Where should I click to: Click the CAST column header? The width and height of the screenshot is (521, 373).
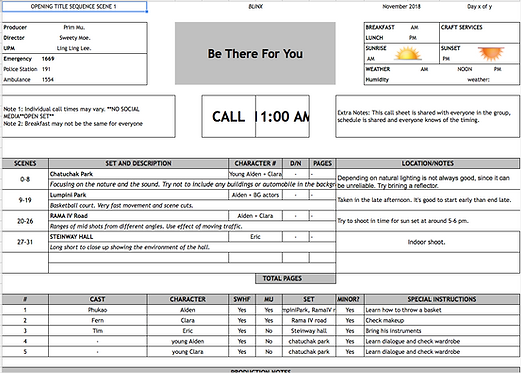[98, 299]
